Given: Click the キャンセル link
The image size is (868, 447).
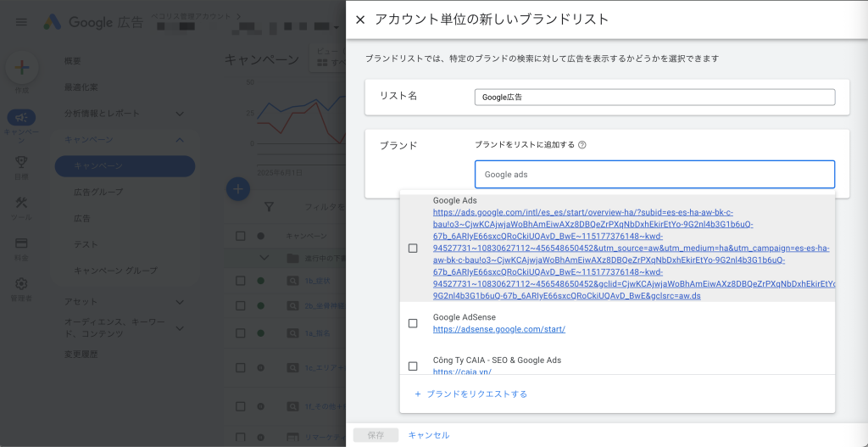Looking at the screenshot, I should click(x=429, y=435).
